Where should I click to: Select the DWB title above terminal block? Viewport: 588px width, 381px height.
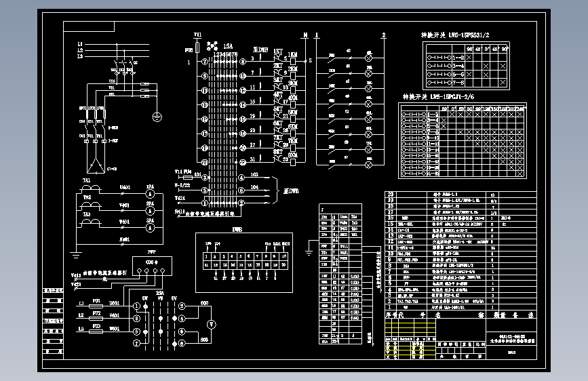point(237,230)
